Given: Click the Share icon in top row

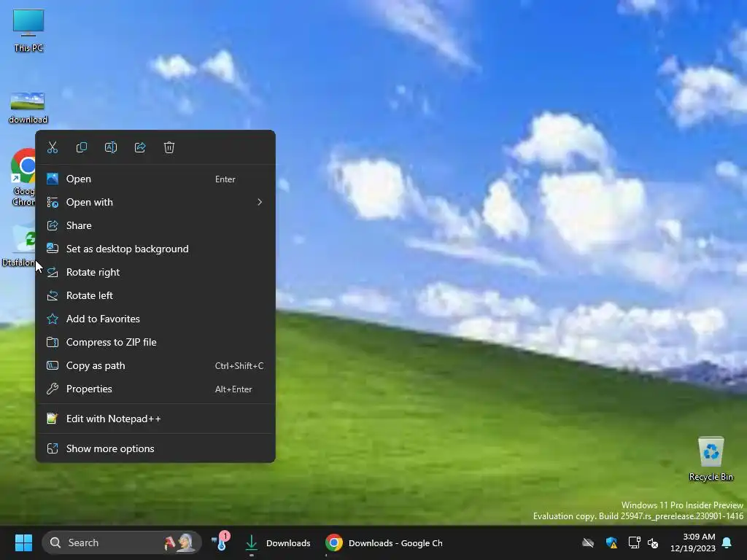Looking at the screenshot, I should coord(140,147).
